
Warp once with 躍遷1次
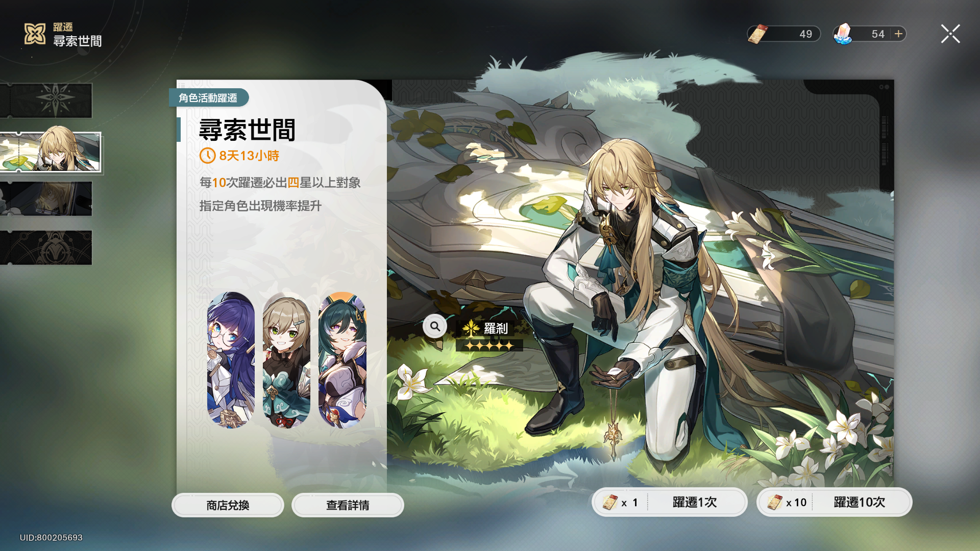pyautogui.click(x=670, y=502)
